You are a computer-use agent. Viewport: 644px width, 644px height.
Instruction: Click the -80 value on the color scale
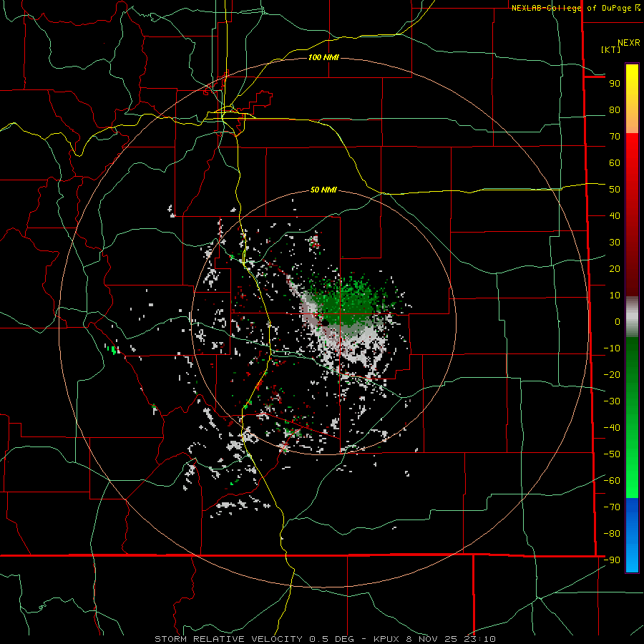coord(612,534)
